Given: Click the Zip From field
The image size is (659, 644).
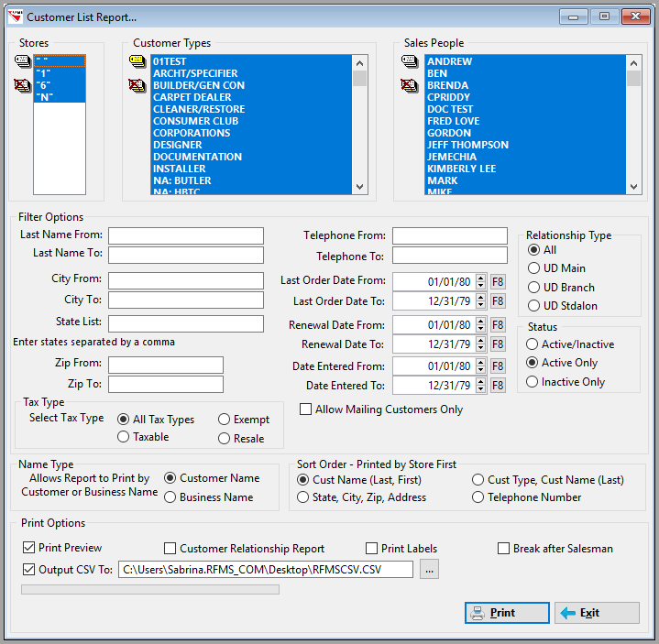Looking at the screenshot, I should pyautogui.click(x=166, y=366).
